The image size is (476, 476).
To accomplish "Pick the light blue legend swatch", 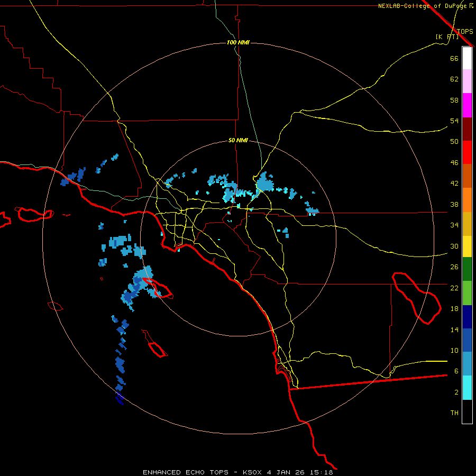I will [x=467, y=364].
